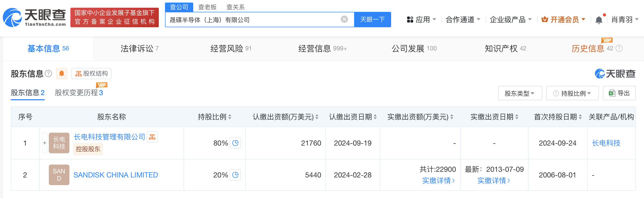Open pie chart icon for 80% holding
The height and width of the screenshot is (198, 644).
click(x=235, y=143)
